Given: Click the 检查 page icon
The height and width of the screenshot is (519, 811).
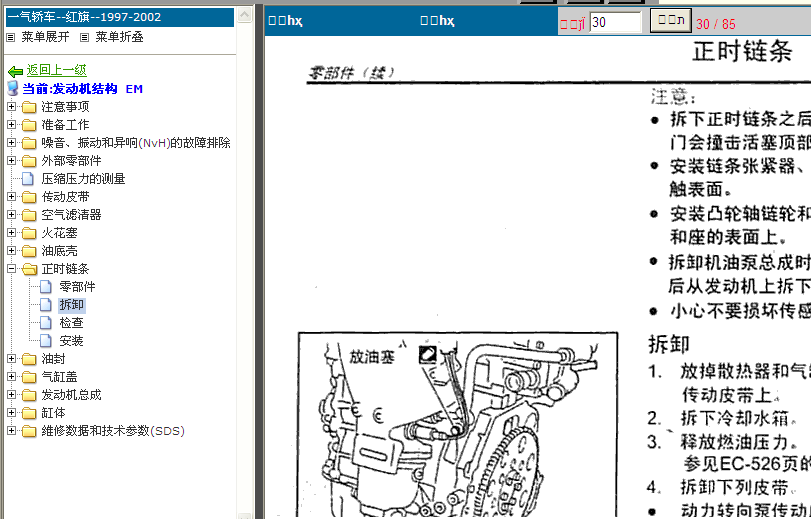Looking at the screenshot, I should tap(46, 323).
